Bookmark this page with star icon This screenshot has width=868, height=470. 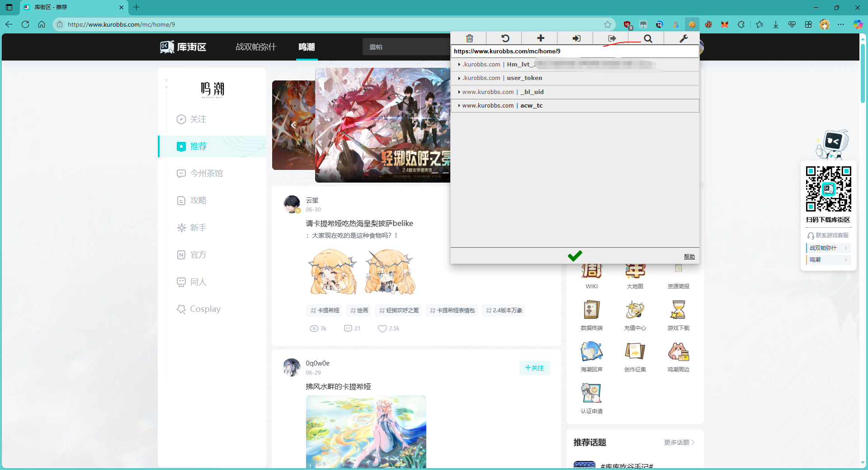(607, 24)
